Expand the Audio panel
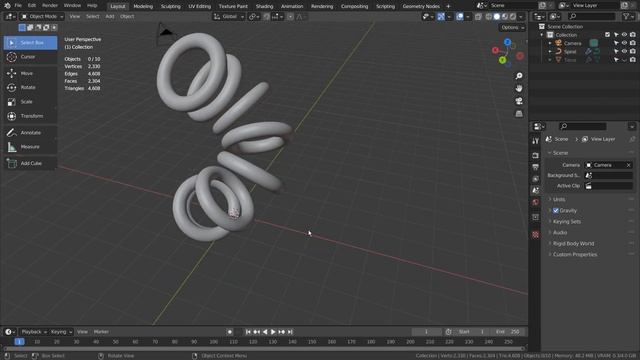The image size is (640, 360). (560, 233)
